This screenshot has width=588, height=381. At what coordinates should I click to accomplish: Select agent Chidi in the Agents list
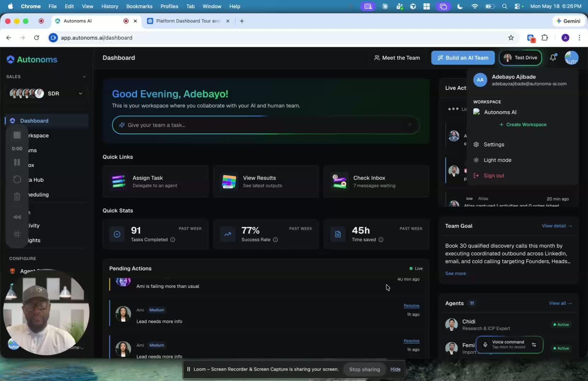(x=508, y=324)
